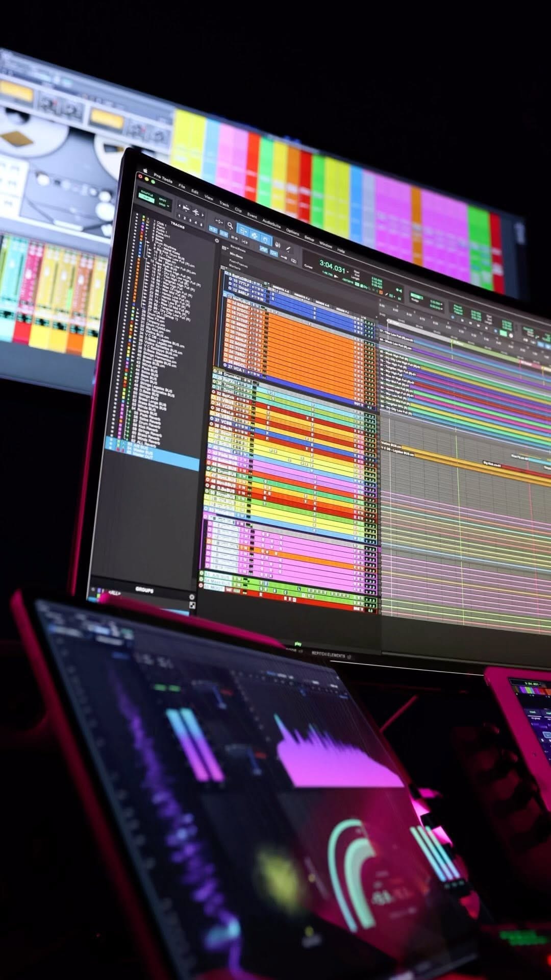551x980 pixels.
Task: Open the AudioSuite menu
Action: (x=271, y=223)
